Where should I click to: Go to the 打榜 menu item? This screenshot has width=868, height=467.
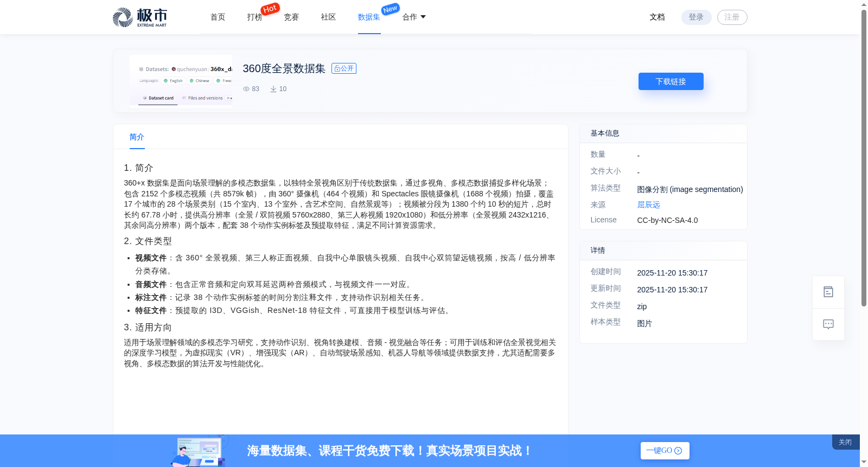coord(254,17)
